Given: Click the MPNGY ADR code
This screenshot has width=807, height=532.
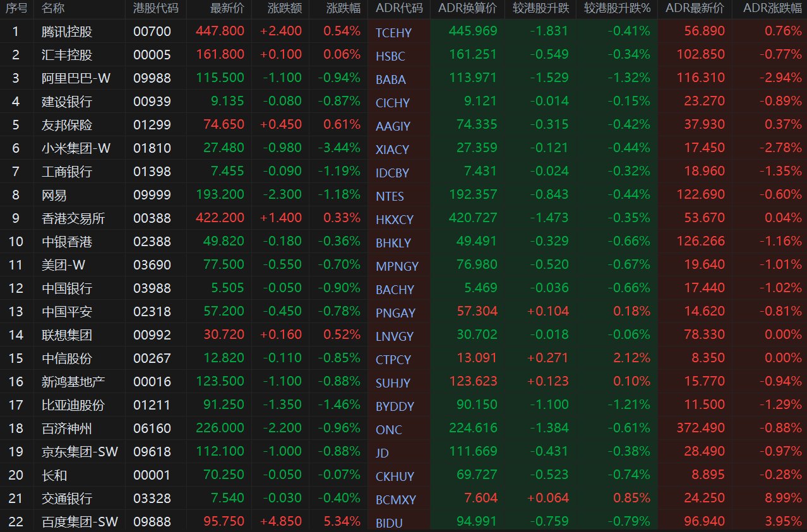Looking at the screenshot, I should [397, 266].
